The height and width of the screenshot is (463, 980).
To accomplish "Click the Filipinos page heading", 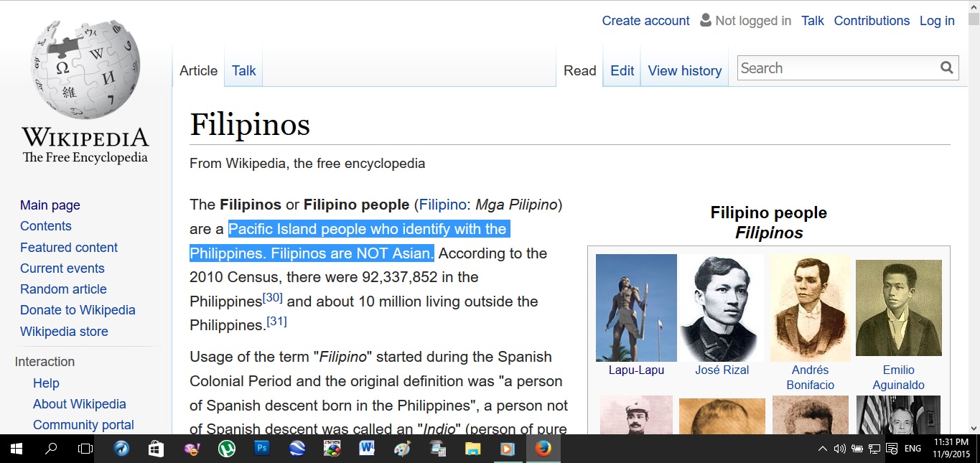I will [x=250, y=125].
